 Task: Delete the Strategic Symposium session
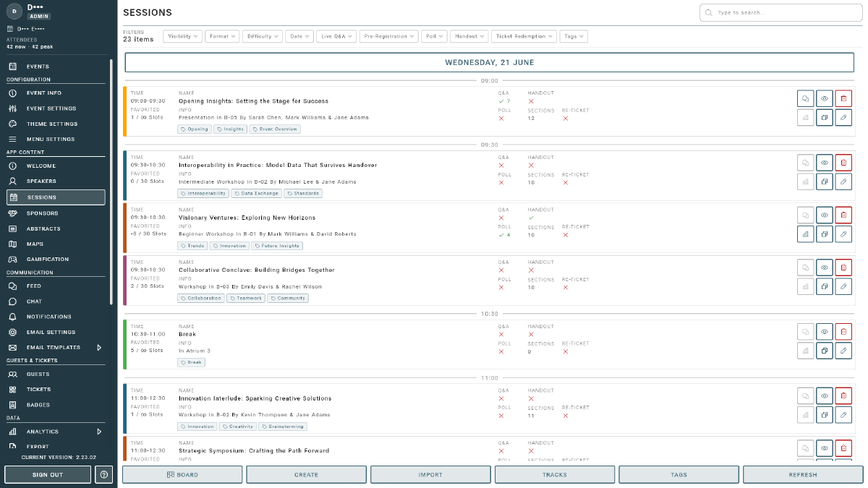(843, 448)
